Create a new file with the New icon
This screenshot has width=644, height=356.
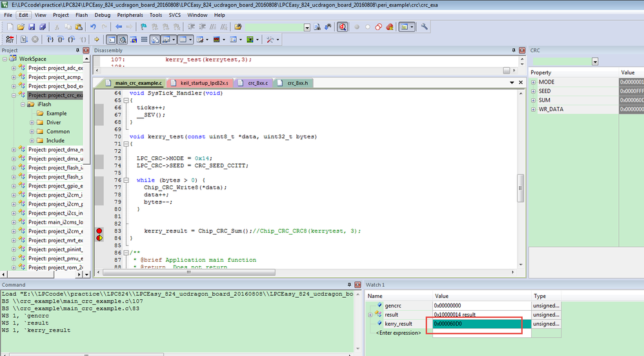tap(10, 26)
